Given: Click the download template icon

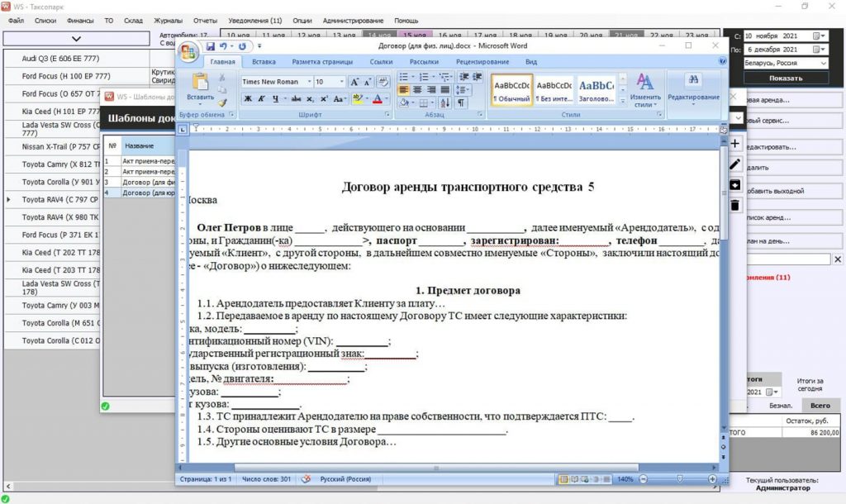Looking at the screenshot, I should (x=734, y=184).
